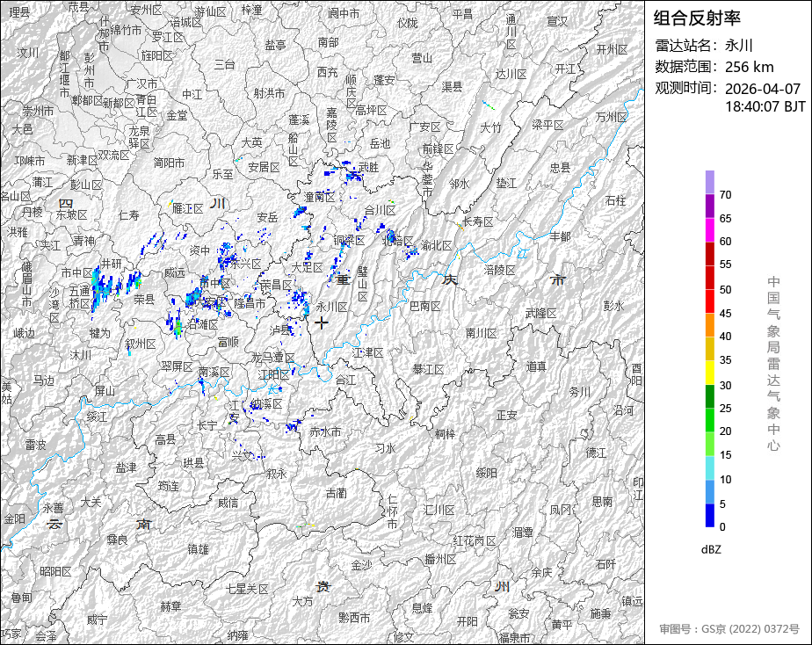Image resolution: width=812 pixels, height=645 pixels.
Task: Click the 古蔺 map label
Action: click(x=336, y=494)
